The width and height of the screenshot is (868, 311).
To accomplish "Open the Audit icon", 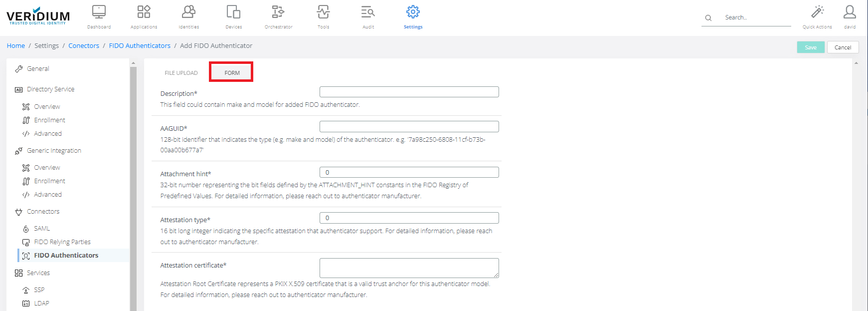I will (x=368, y=12).
